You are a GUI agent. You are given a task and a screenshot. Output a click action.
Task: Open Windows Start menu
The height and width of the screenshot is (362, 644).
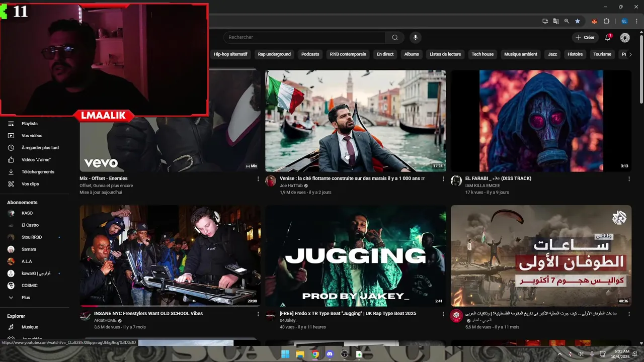285,354
